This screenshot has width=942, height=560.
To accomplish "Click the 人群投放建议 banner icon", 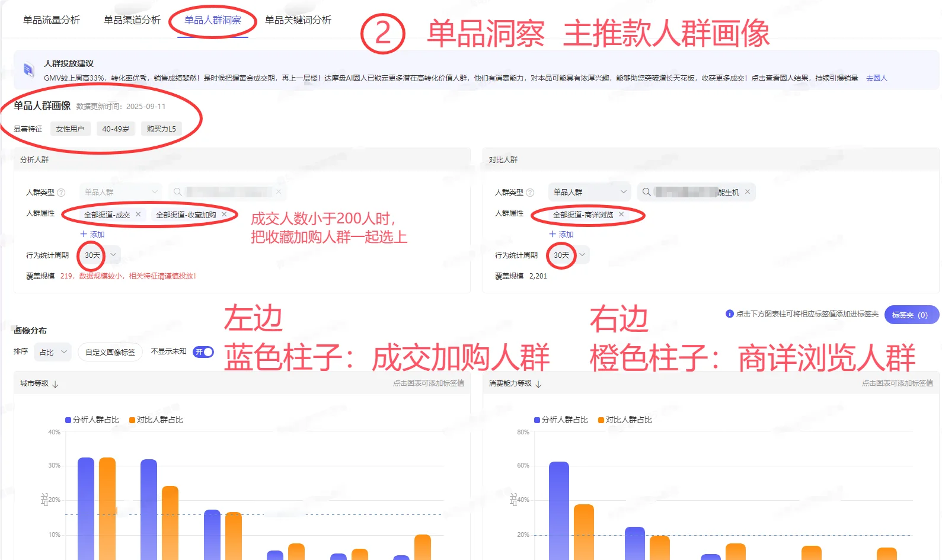I will (x=28, y=70).
